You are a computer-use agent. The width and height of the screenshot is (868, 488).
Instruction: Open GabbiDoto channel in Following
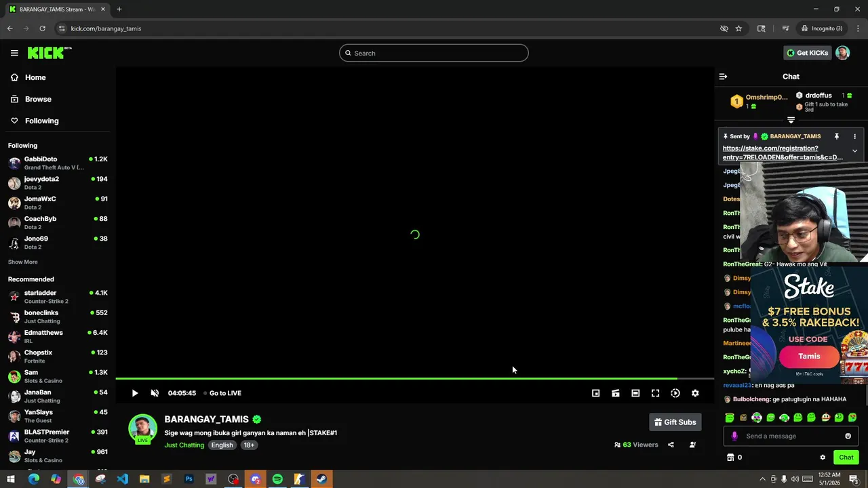58,163
